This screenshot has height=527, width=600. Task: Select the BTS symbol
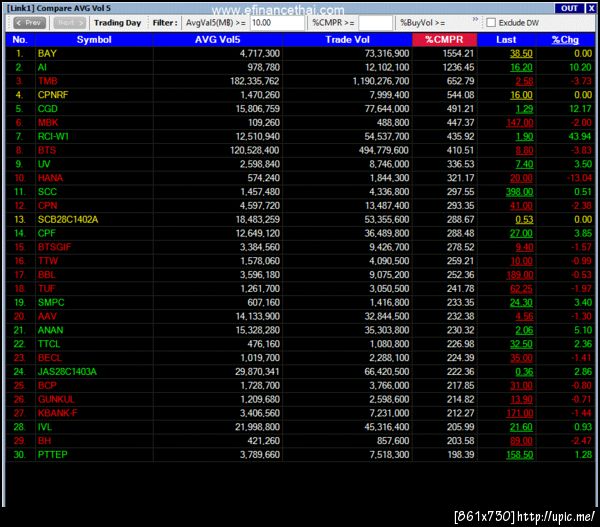click(47, 150)
